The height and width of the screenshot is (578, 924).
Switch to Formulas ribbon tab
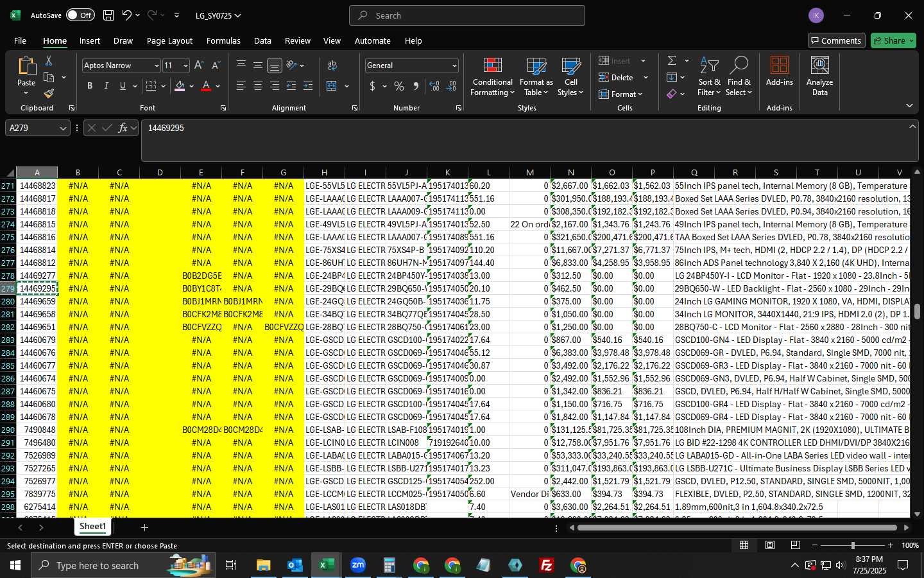pos(223,40)
